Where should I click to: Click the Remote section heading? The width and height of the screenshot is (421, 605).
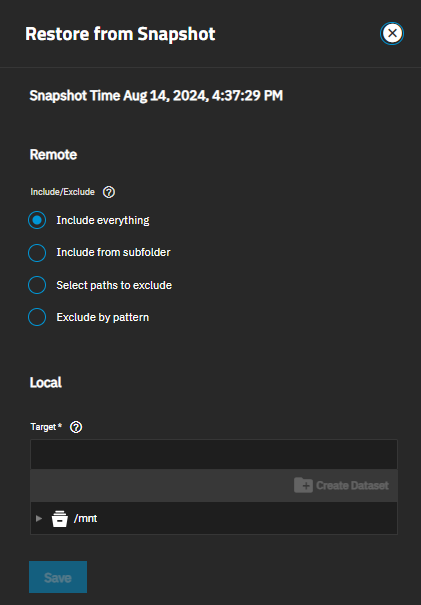[x=53, y=155]
